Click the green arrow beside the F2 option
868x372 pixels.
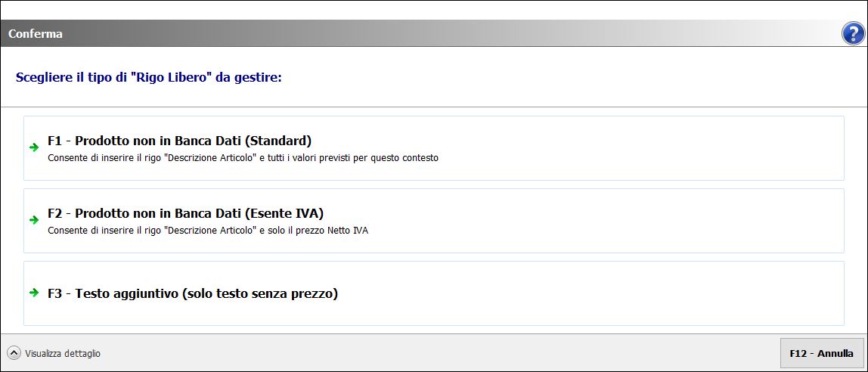34,220
